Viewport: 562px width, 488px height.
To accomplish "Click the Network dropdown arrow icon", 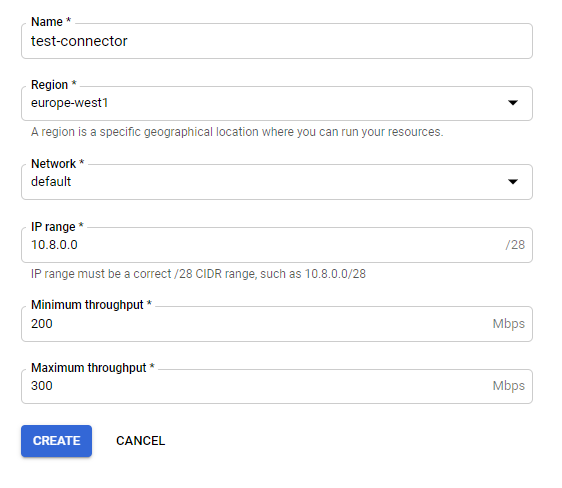I will point(513,182).
